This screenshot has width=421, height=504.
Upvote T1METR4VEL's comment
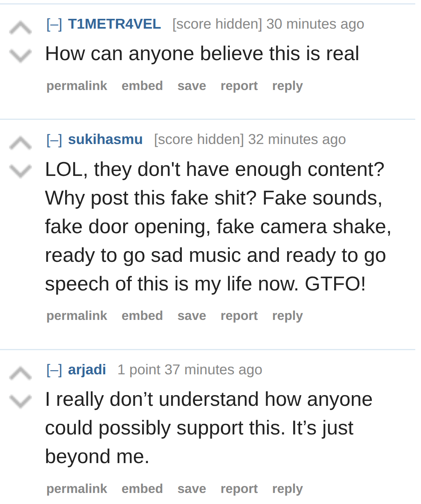coord(20,28)
